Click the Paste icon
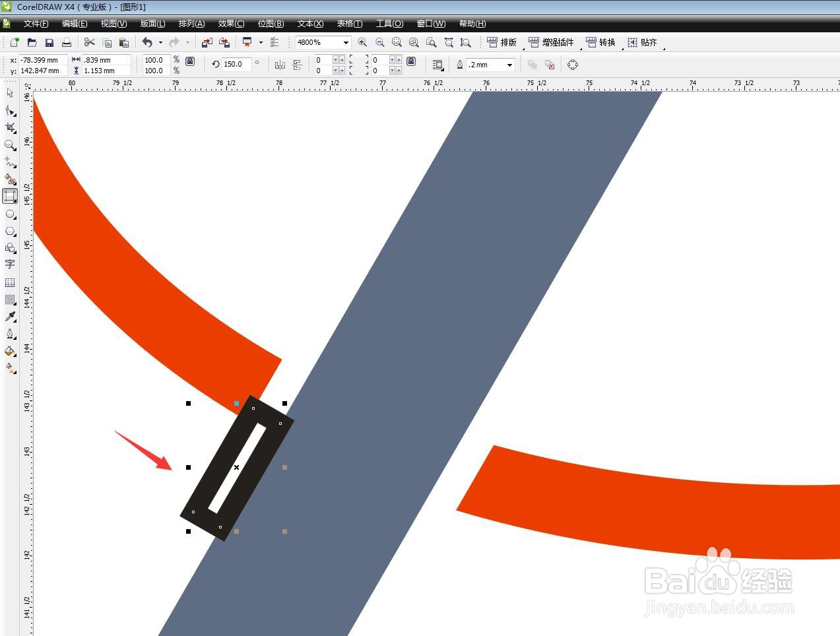Image resolution: width=840 pixels, height=636 pixels. [123, 42]
